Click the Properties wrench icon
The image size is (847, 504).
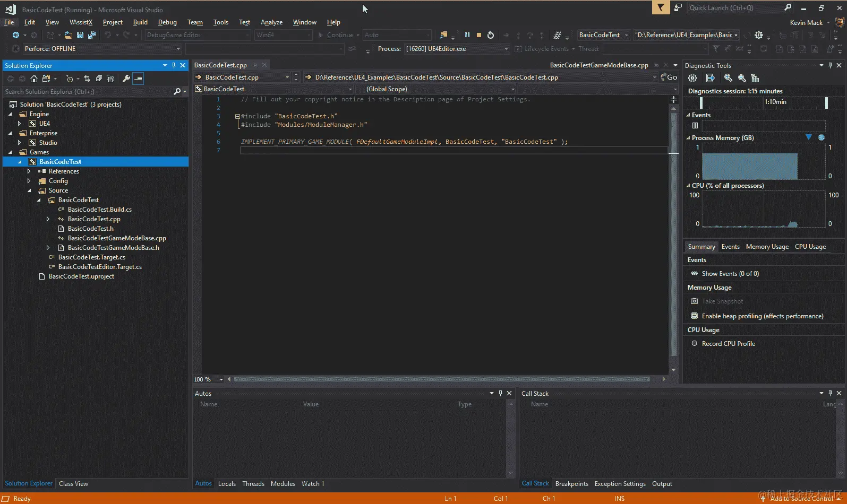click(x=126, y=79)
